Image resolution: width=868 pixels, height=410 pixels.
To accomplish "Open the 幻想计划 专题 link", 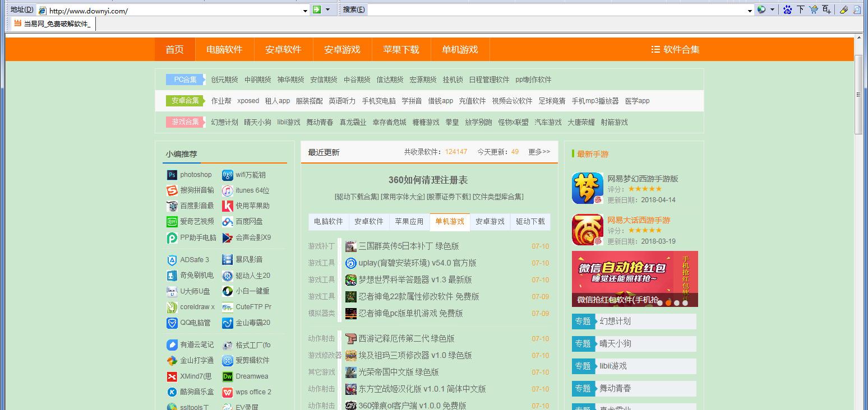I will 615,322.
